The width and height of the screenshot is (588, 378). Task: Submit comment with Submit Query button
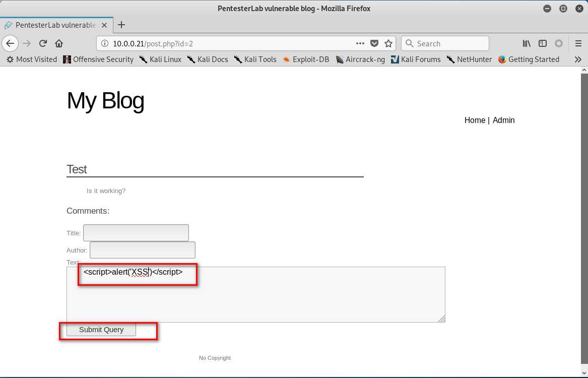pos(101,330)
